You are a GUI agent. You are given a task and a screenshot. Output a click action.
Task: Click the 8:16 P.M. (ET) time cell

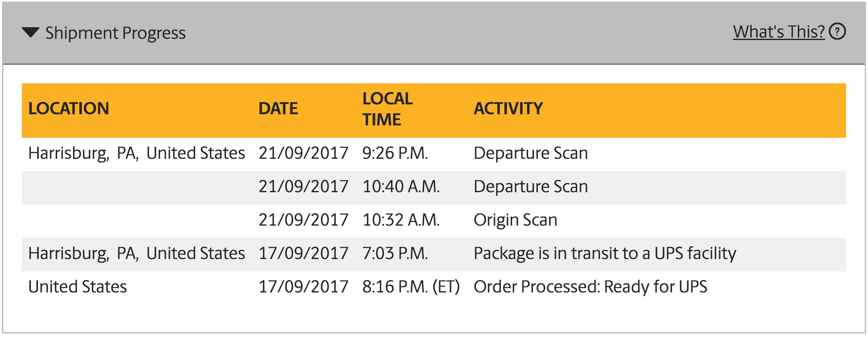point(411,287)
